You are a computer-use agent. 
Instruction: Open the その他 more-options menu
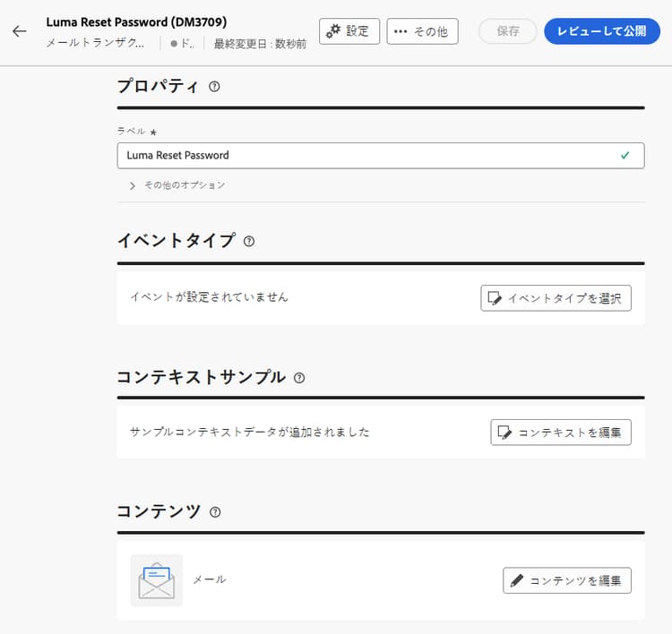tap(422, 31)
